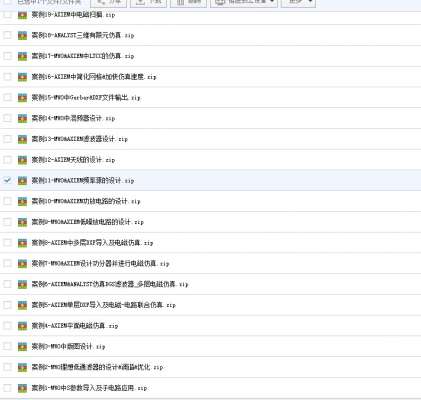
Task: Open file name MWO中S参数导入及子电路应用.zip
Action: coord(89,388)
